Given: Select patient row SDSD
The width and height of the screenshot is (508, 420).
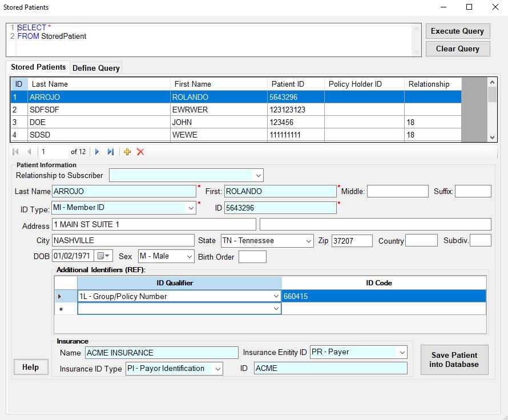Looking at the screenshot, I should pos(236,135).
